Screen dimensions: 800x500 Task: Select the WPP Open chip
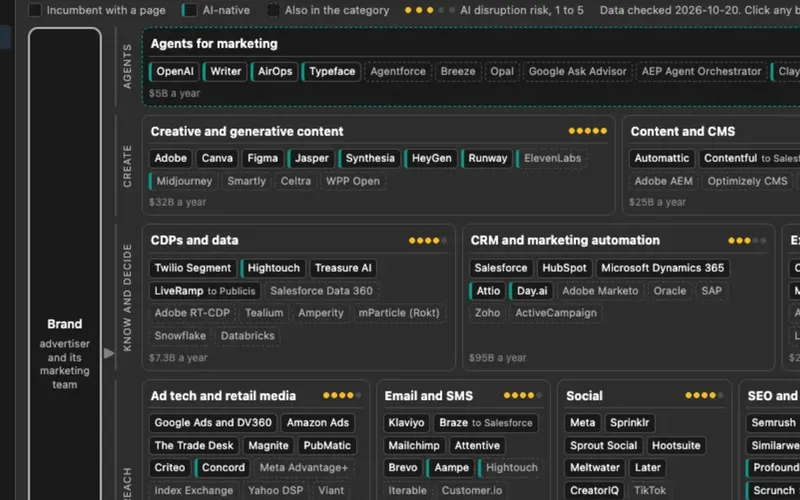[x=353, y=181]
